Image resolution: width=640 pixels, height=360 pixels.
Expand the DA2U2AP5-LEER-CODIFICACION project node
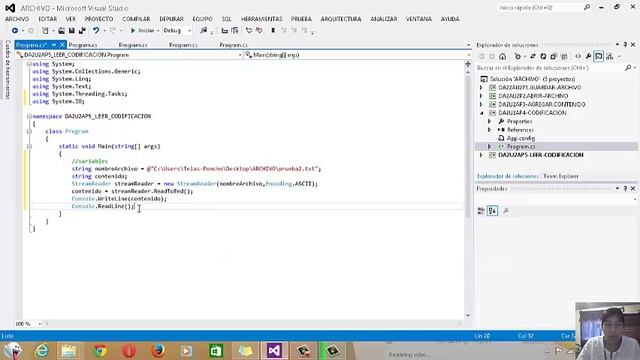click(x=481, y=155)
